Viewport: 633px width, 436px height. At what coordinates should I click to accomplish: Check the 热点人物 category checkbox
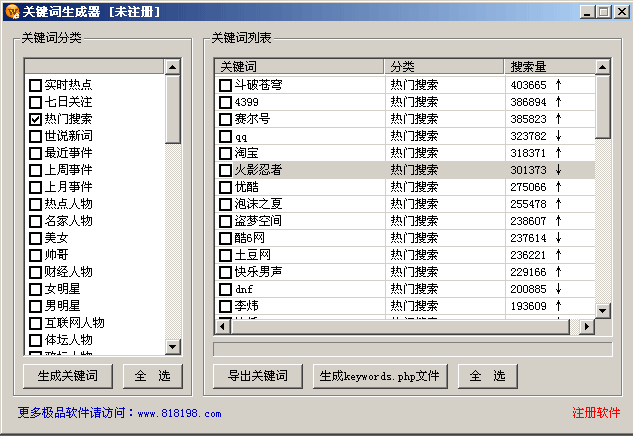(36, 204)
